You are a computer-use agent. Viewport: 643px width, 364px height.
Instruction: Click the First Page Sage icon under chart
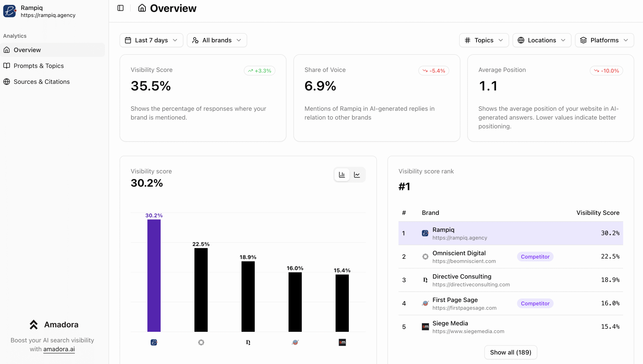point(295,342)
